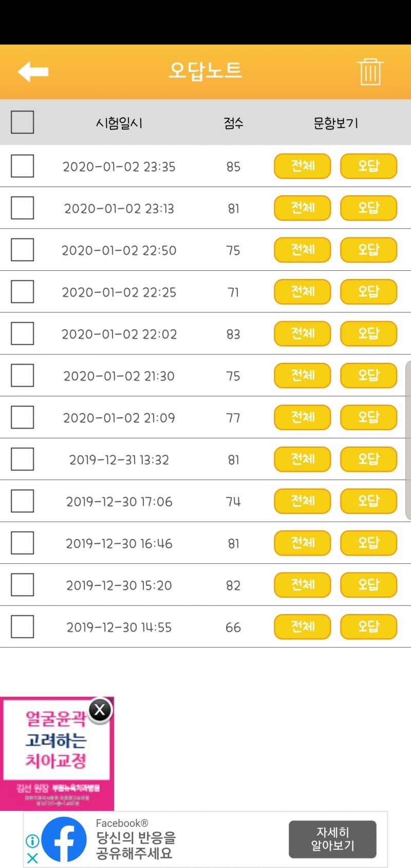
Task: Select checkbox for 2019-12-30 14:55 exam
Action: (22, 626)
